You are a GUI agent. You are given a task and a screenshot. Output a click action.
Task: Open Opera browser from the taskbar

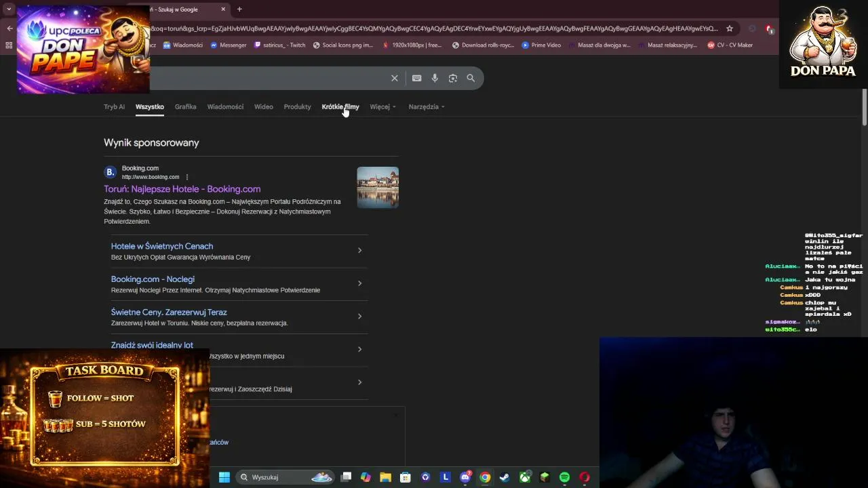(584, 477)
